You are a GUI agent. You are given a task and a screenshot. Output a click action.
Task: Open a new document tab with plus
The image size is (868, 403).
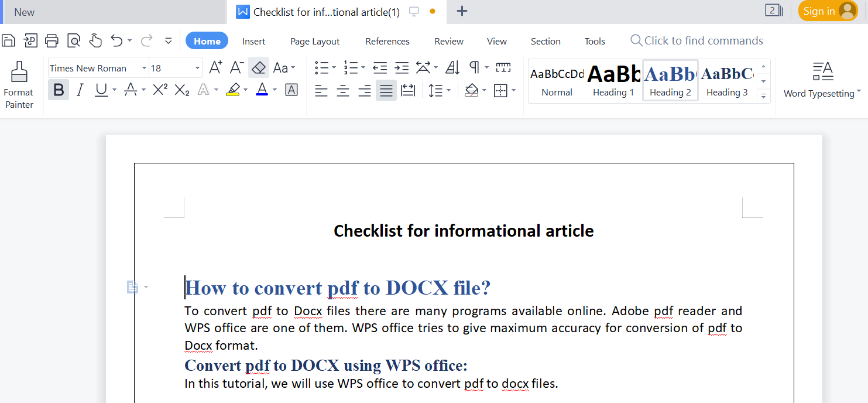click(x=462, y=11)
